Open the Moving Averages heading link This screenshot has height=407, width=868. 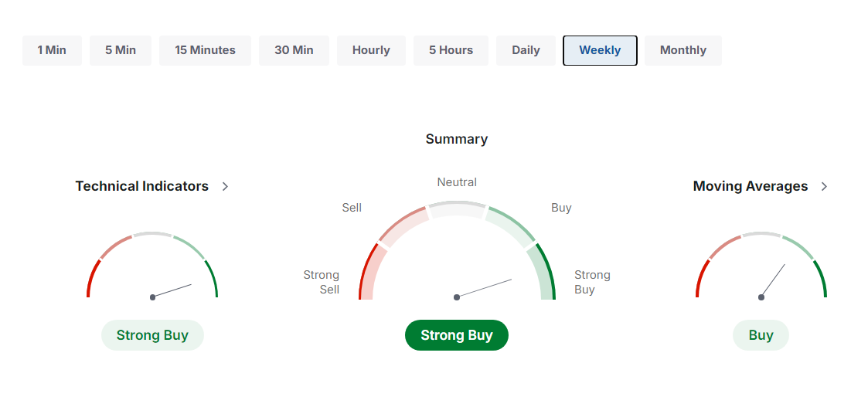[750, 186]
